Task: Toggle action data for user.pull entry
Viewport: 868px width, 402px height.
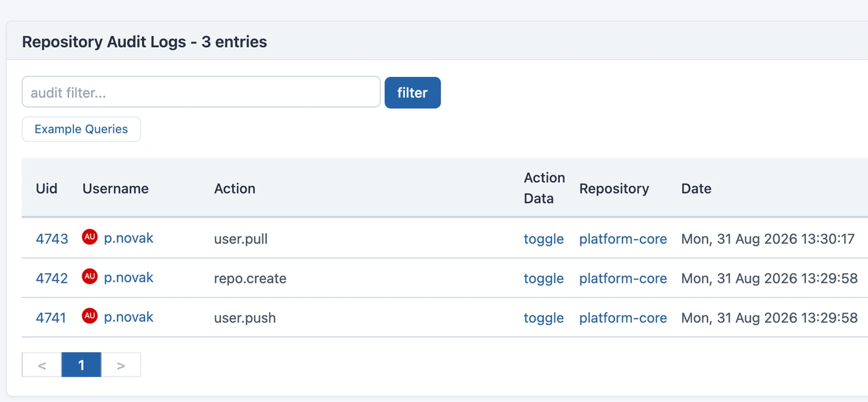Action: click(544, 239)
